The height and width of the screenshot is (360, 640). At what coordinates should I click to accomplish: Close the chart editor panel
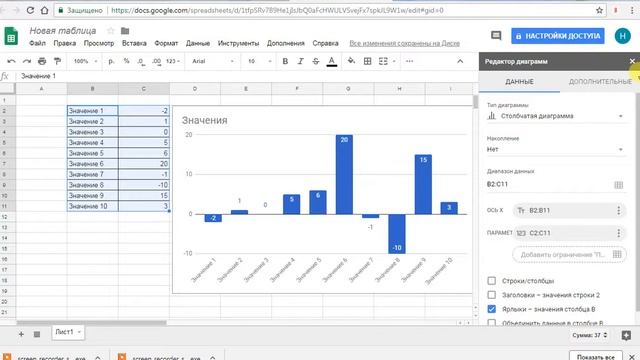632,61
